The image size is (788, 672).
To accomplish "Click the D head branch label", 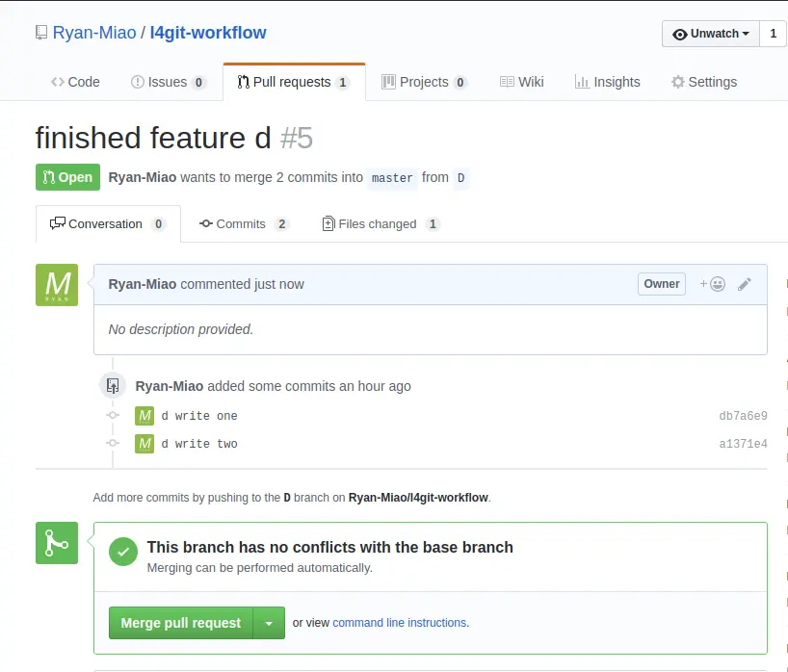I will (460, 178).
